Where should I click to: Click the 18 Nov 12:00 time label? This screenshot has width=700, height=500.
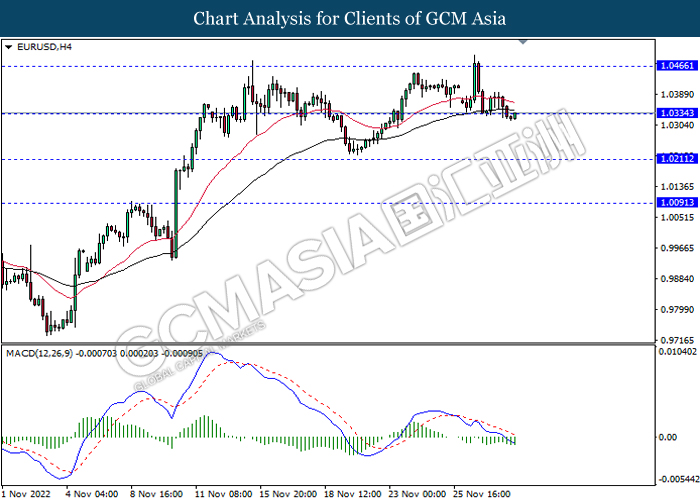point(353,494)
